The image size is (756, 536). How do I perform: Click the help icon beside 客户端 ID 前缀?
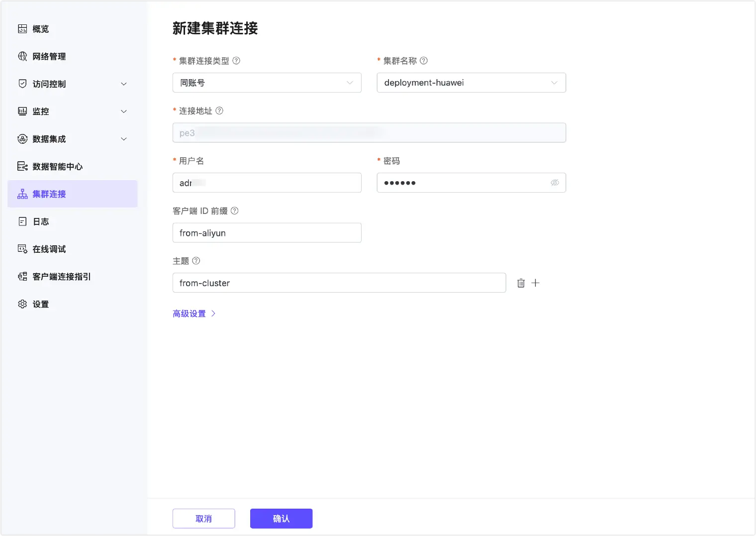(x=235, y=211)
